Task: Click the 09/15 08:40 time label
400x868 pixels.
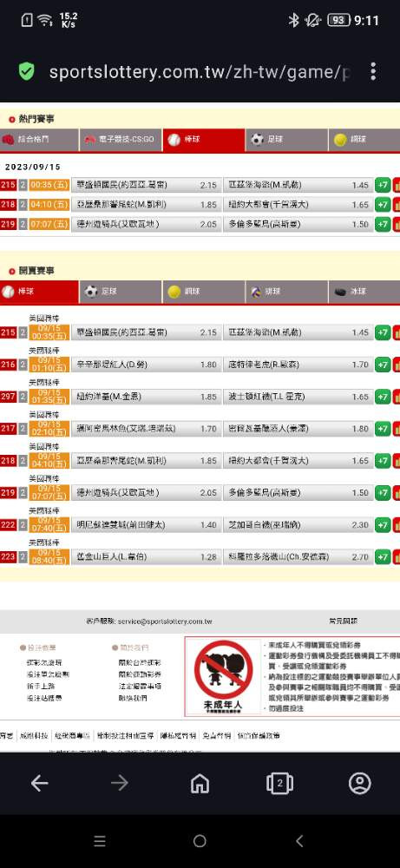Action: click(x=49, y=557)
